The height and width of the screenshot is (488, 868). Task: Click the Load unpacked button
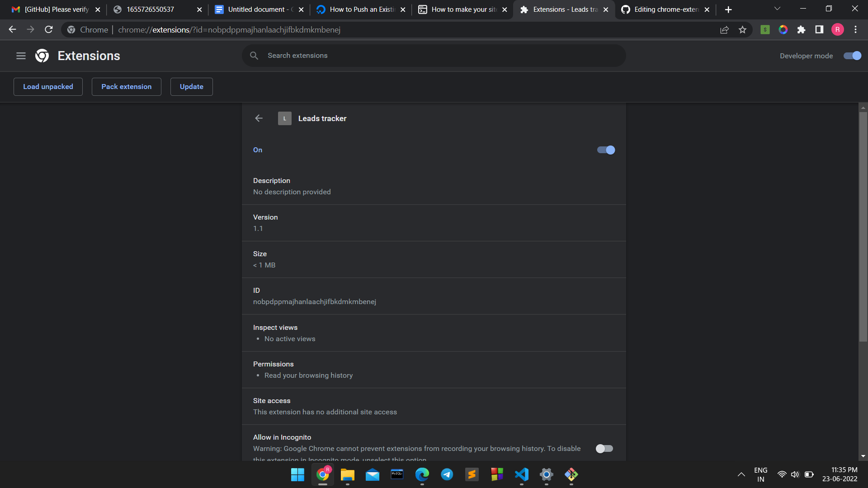48,86
